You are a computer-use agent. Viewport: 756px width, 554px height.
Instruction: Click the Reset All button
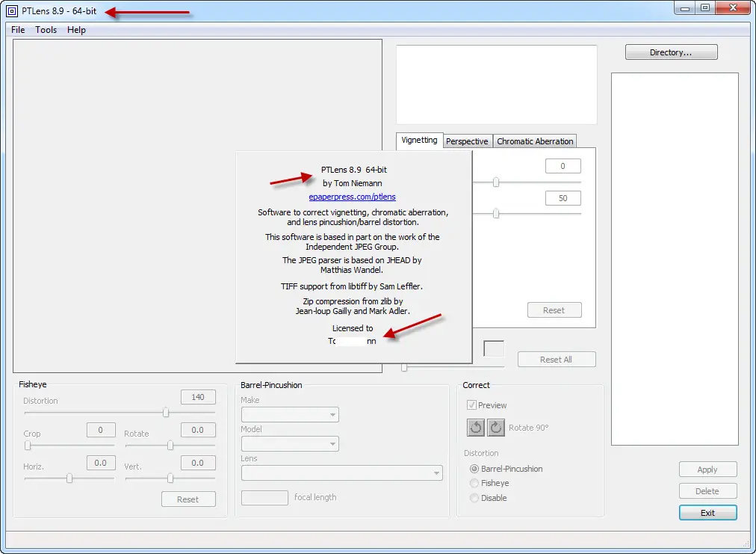pyautogui.click(x=557, y=360)
